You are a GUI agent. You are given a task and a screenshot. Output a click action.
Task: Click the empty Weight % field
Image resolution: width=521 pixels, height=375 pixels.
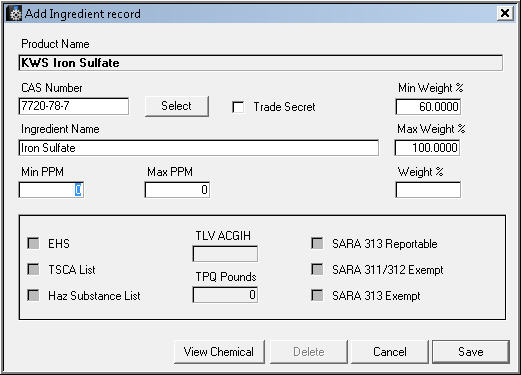428,190
